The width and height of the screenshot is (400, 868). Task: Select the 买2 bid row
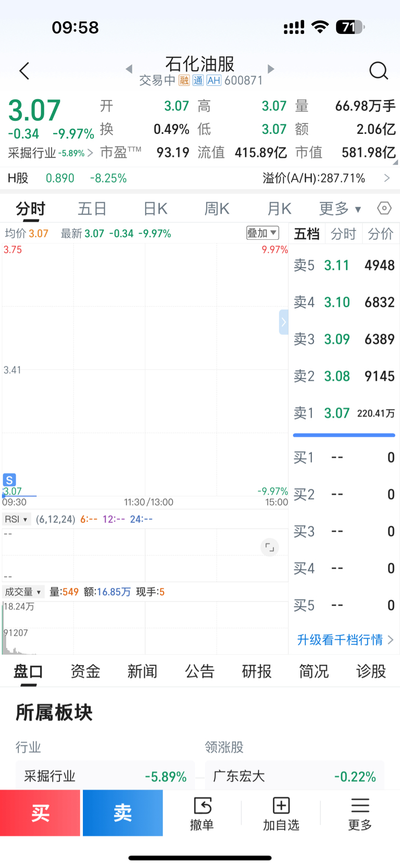tap(344, 495)
